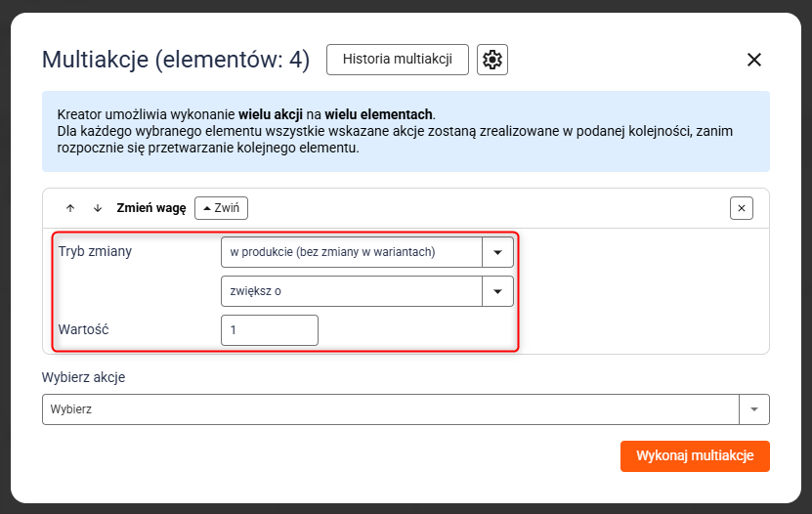Move the Zmień wagę action down
This screenshot has width=812, height=514.
[97, 208]
